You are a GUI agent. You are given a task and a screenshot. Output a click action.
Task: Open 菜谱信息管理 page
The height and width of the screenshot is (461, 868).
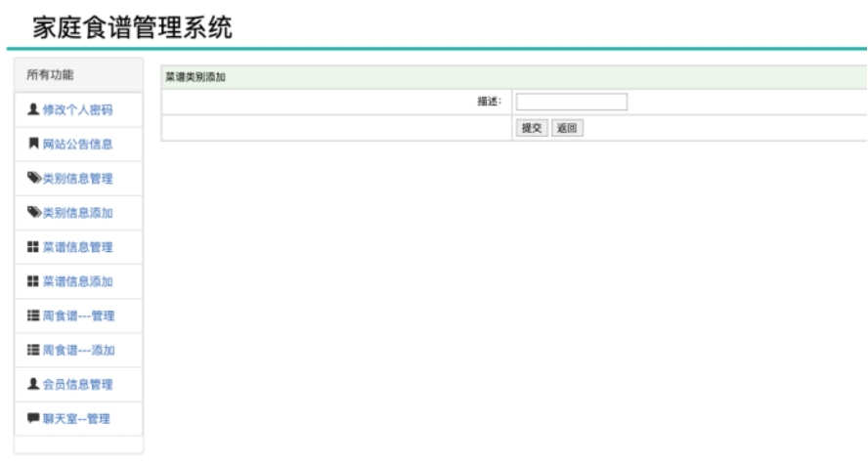point(77,247)
